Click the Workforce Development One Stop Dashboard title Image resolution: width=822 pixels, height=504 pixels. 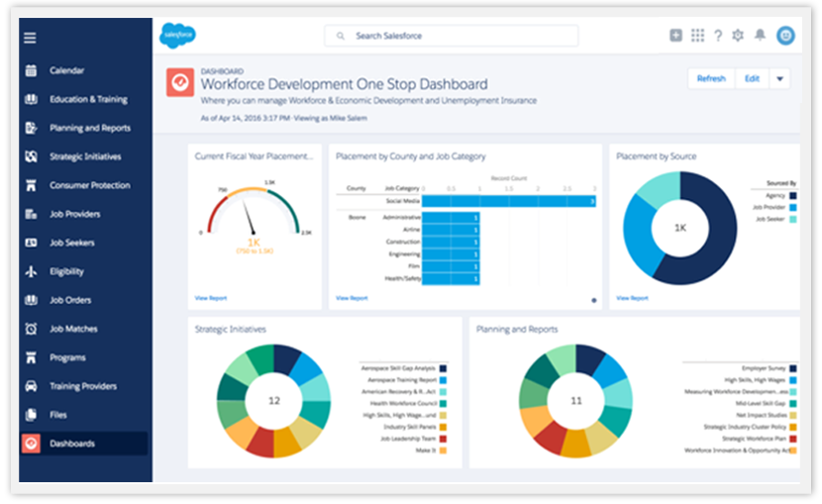[x=344, y=84]
